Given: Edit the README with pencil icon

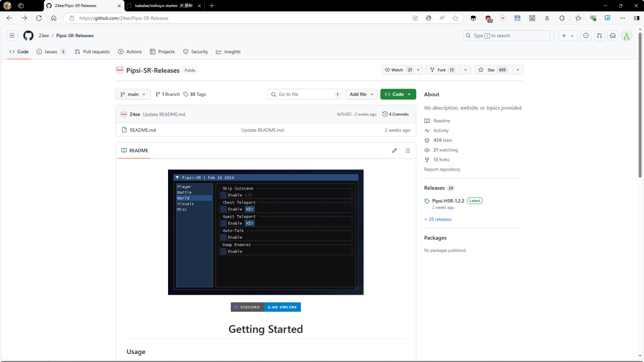Looking at the screenshot, I should tap(394, 150).
